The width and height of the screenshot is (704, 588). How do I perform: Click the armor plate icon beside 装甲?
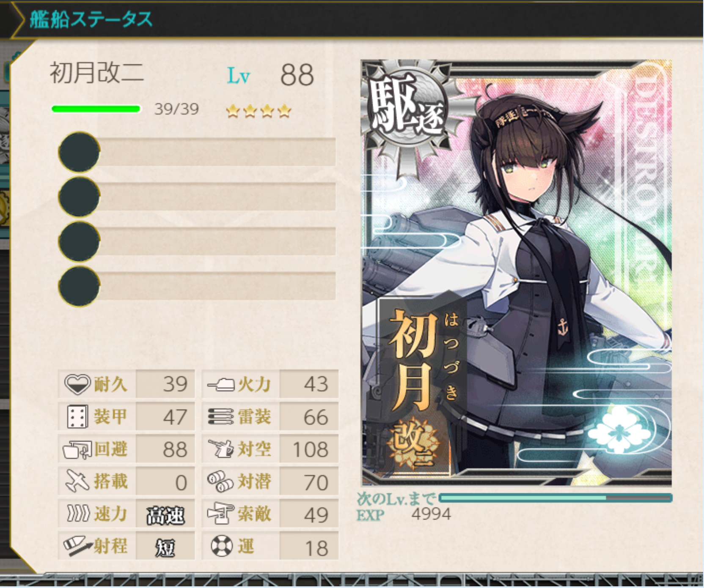coord(77,417)
